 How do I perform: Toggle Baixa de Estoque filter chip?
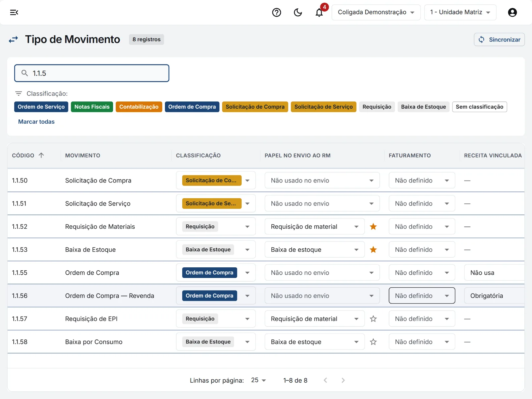click(x=424, y=107)
